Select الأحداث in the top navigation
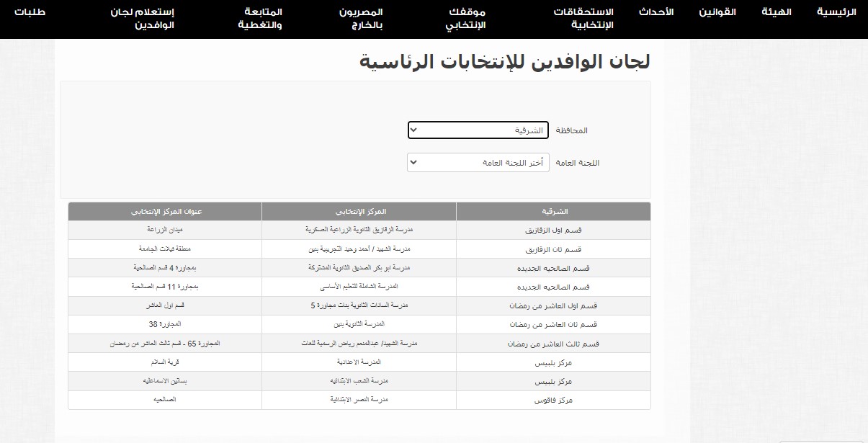Screen dimensions: 868x443 coord(656,12)
